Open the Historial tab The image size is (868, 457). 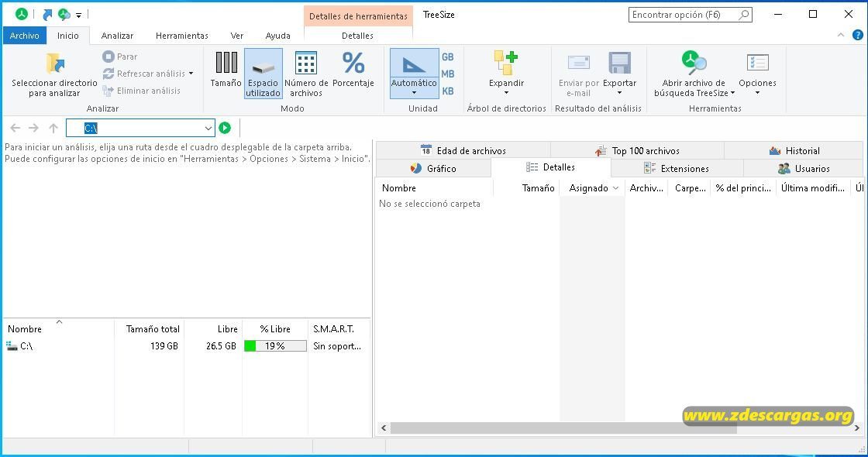(794, 150)
